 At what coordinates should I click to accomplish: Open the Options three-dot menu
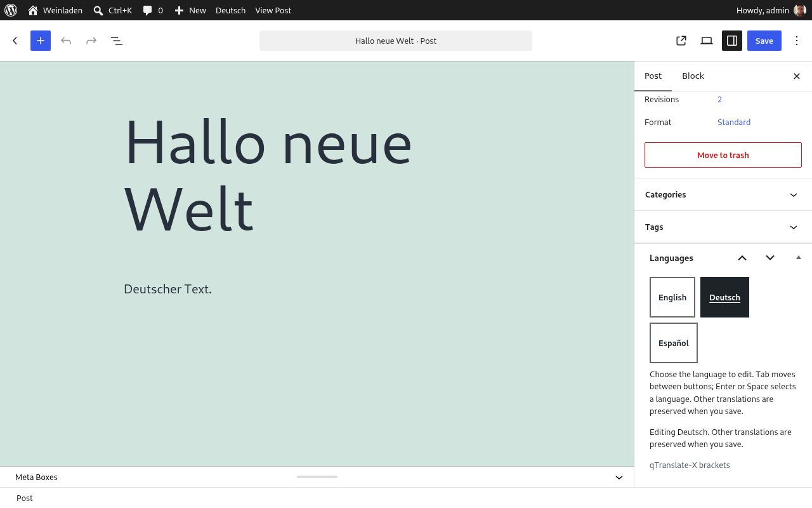[797, 41]
